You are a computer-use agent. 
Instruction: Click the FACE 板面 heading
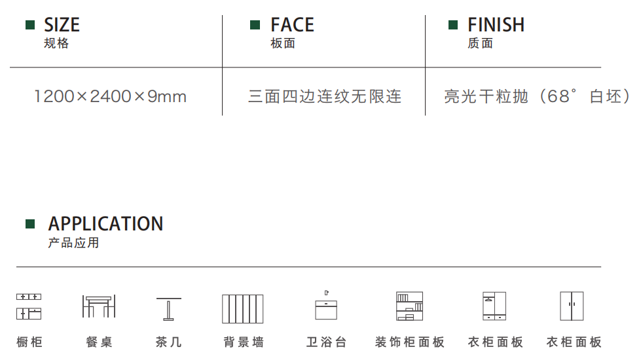click(292, 33)
